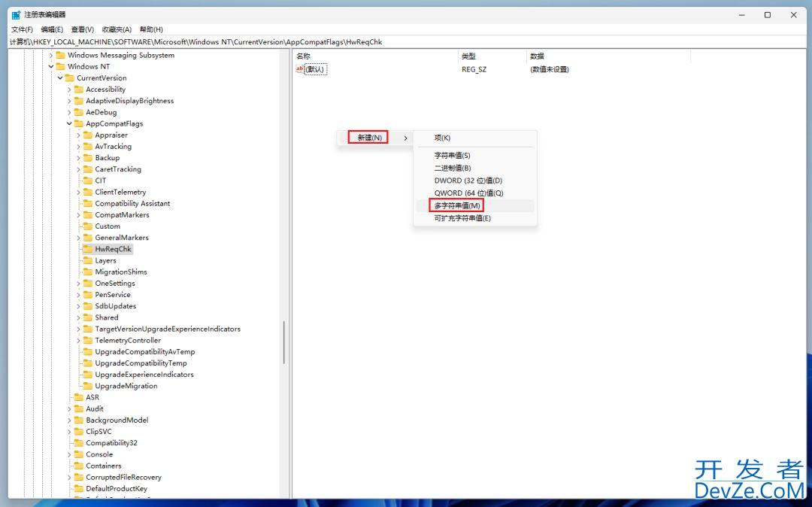The image size is (812, 507).
Task: Expand the CorruptedFileRecovery key
Action: point(69,477)
